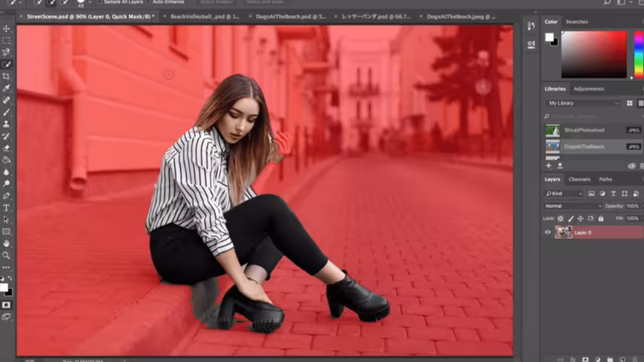Screen dimensions: 644x362
Task: Swap foreground and background colors in toolbar
Action: [10, 279]
